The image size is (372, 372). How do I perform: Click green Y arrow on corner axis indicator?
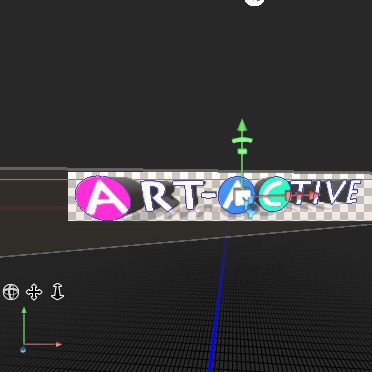pos(24,311)
